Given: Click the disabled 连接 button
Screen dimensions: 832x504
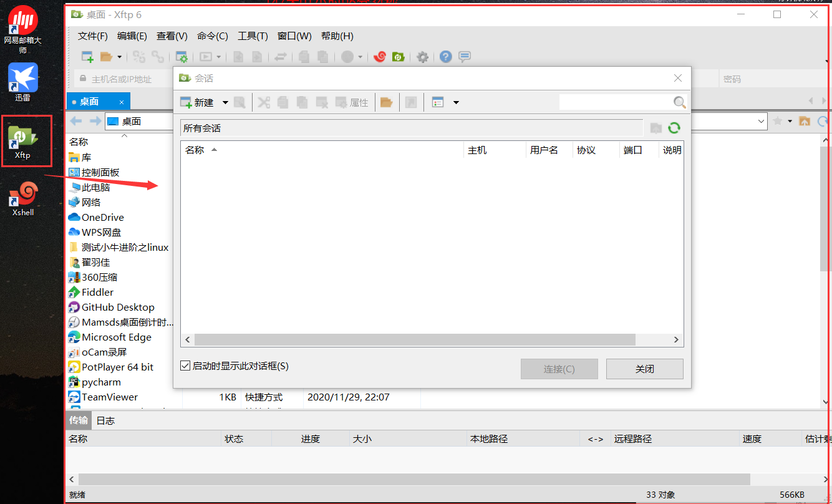Looking at the screenshot, I should 558,369.
